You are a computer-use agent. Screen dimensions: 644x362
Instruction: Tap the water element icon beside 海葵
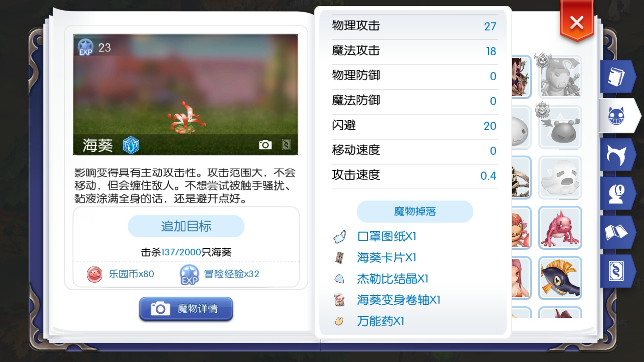(131, 145)
